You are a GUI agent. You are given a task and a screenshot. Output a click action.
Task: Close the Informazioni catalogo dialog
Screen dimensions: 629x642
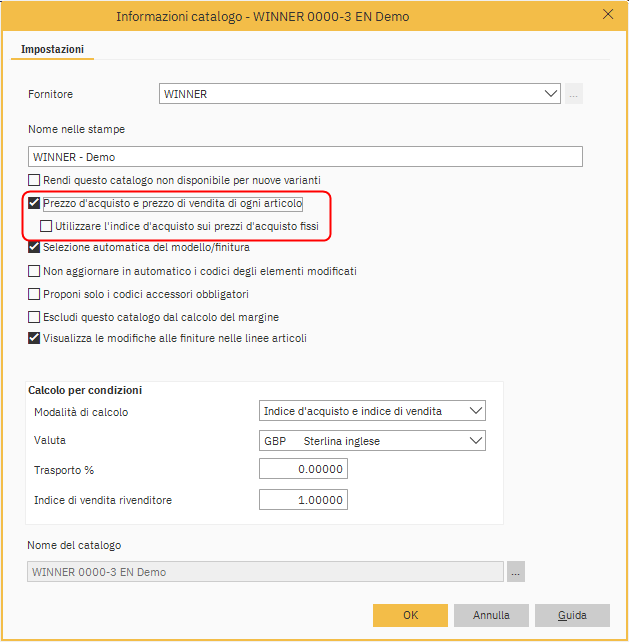click(x=607, y=15)
